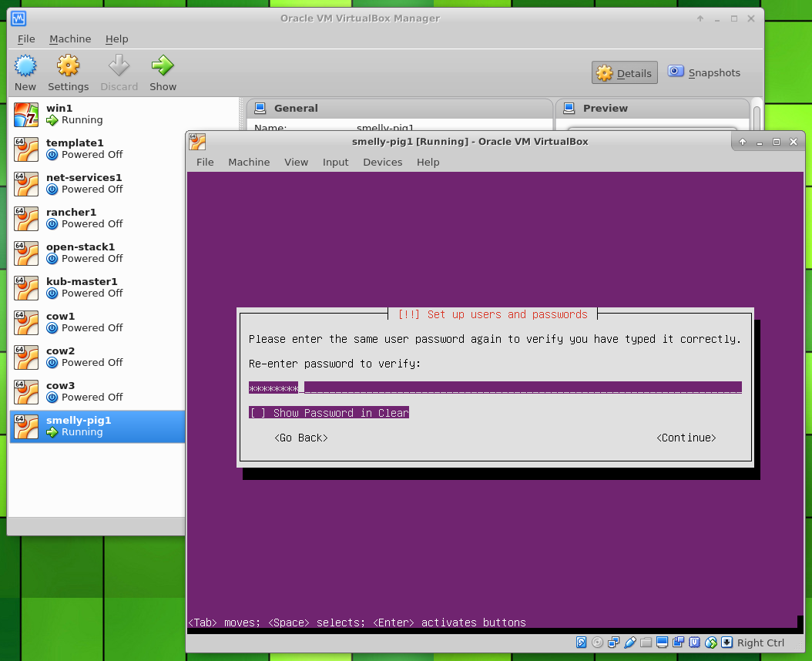Click the General section monitor icon
Viewport: 812px width, 661px height.
click(260, 108)
